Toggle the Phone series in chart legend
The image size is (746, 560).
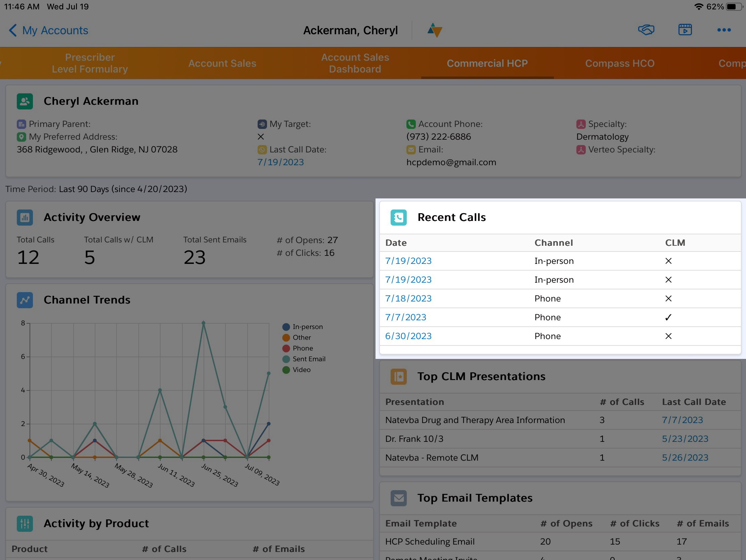coord(303,348)
